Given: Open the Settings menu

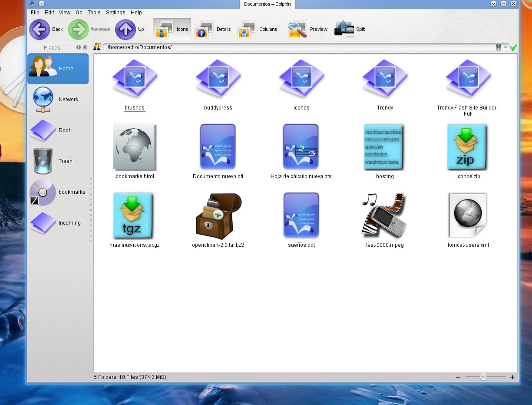Looking at the screenshot, I should point(116,13).
